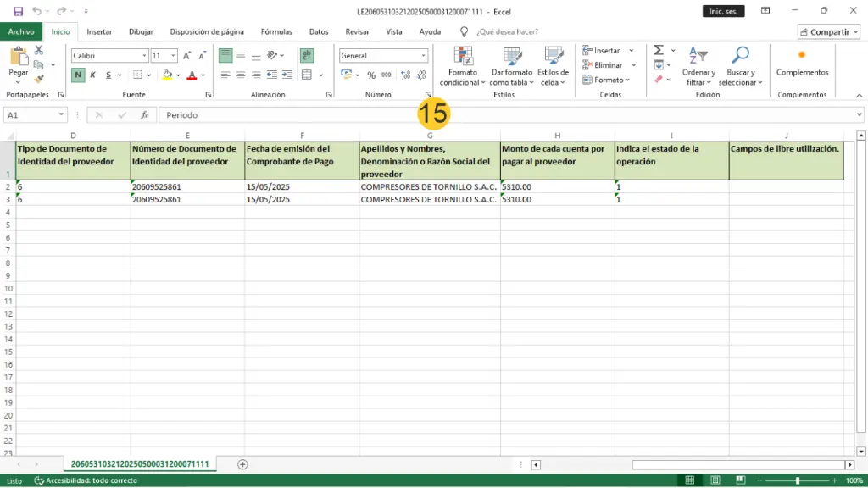Switch to the Fórmulas ribbon tab

[276, 31]
